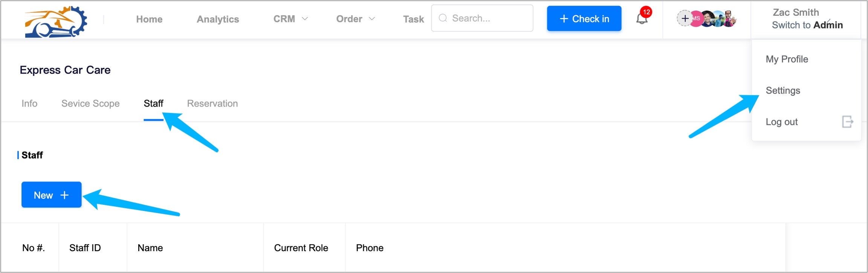This screenshot has width=868, height=273.
Task: Click the dashed plus add-member icon
Action: click(x=684, y=18)
